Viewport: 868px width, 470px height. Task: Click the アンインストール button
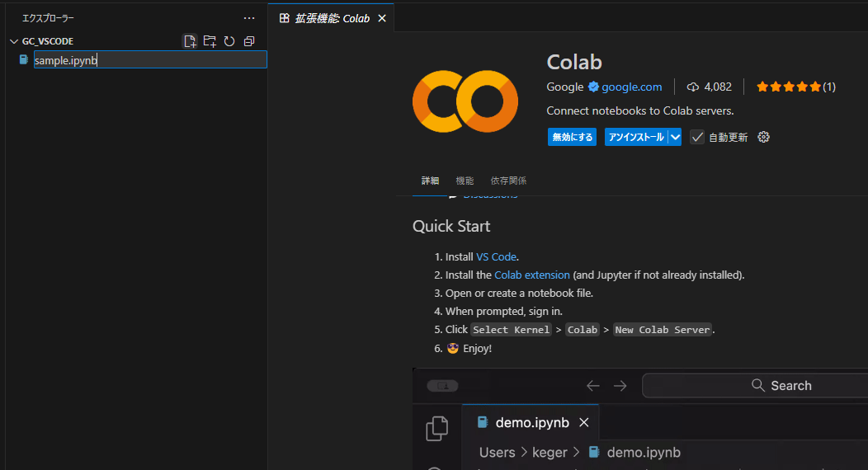tap(636, 137)
